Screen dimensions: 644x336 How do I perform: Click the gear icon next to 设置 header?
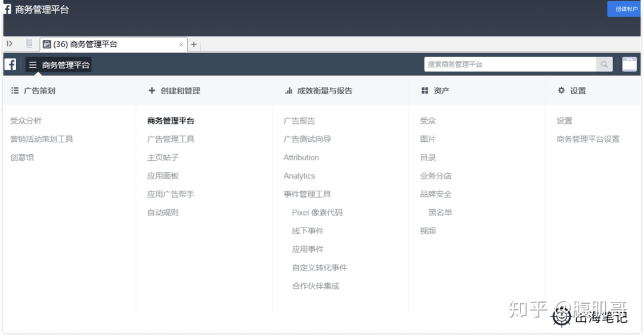pos(561,91)
